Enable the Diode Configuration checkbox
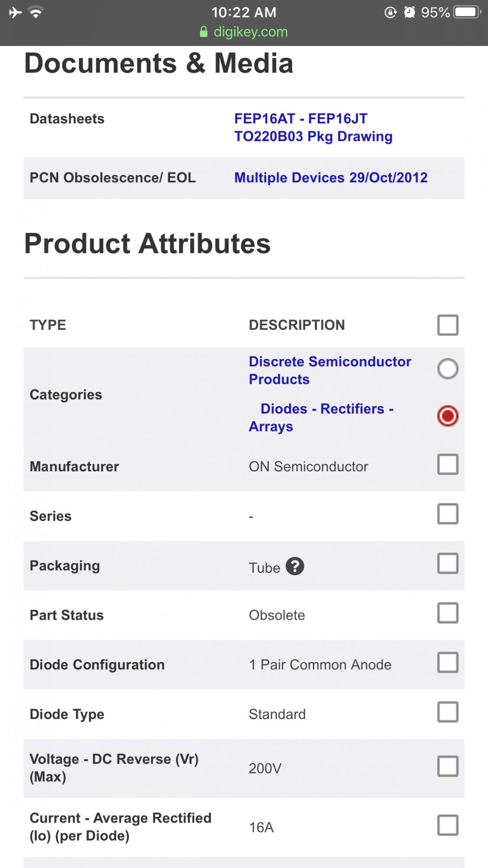Viewport: 488px width, 868px height. coord(448,662)
